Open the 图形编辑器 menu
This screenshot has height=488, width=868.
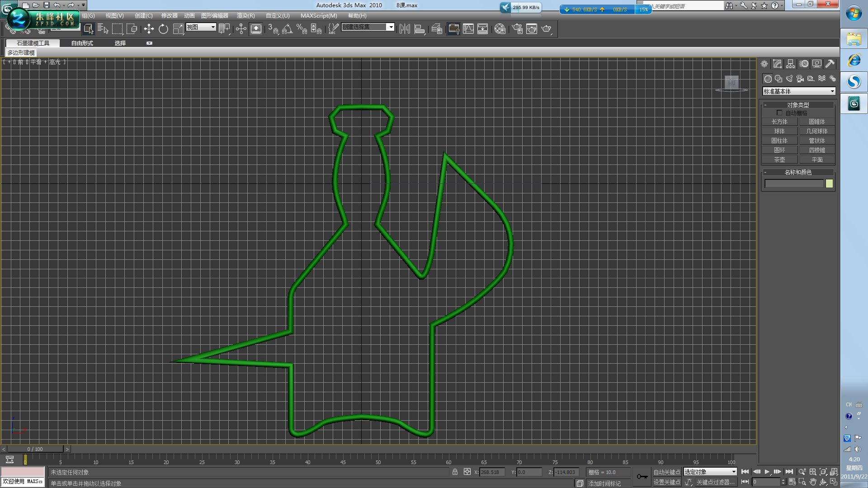(215, 15)
